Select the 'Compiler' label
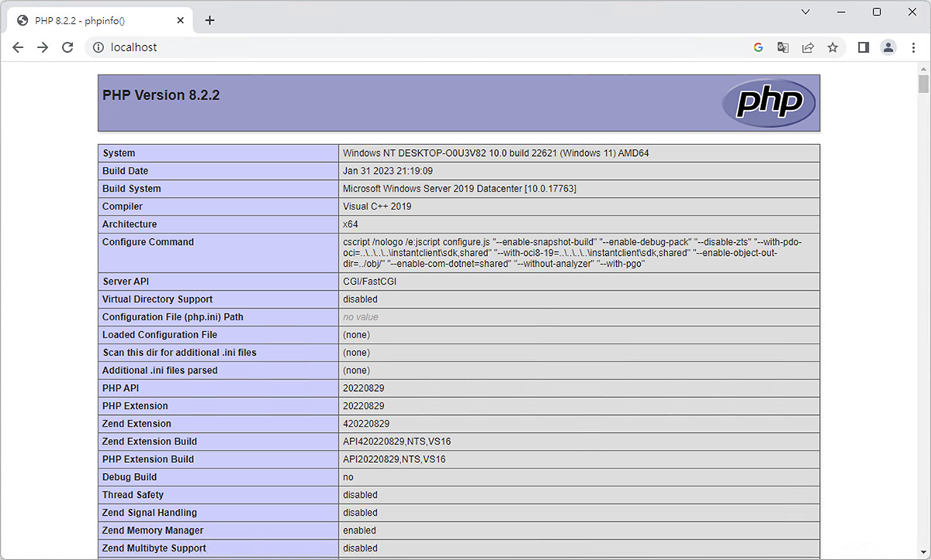This screenshot has width=931, height=560. (x=123, y=207)
